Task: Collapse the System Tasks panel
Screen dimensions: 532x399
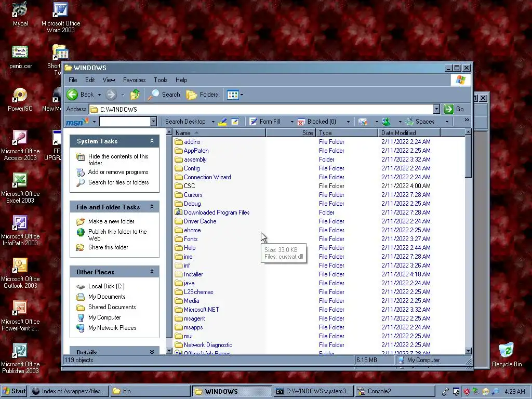Action: [x=152, y=141]
